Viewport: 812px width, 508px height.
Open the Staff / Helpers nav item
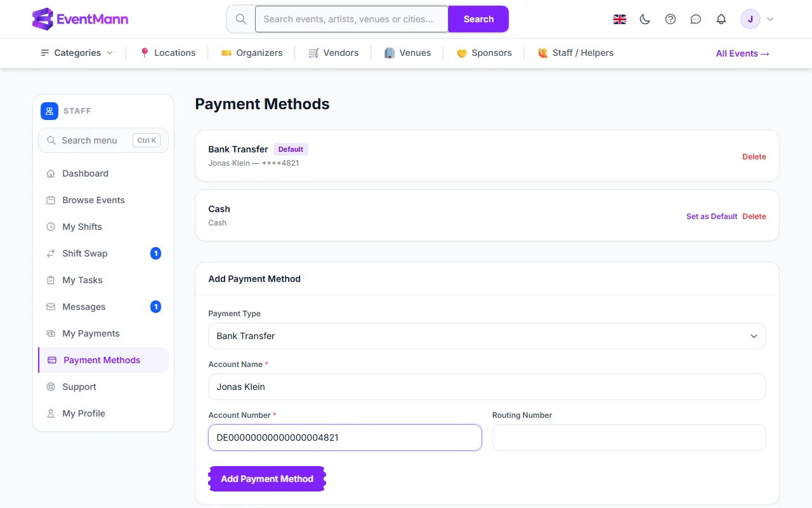coord(575,53)
